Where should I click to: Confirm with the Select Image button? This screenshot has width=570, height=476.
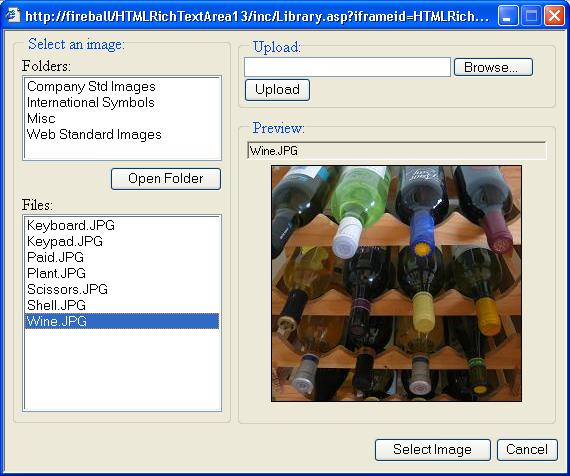point(433,450)
